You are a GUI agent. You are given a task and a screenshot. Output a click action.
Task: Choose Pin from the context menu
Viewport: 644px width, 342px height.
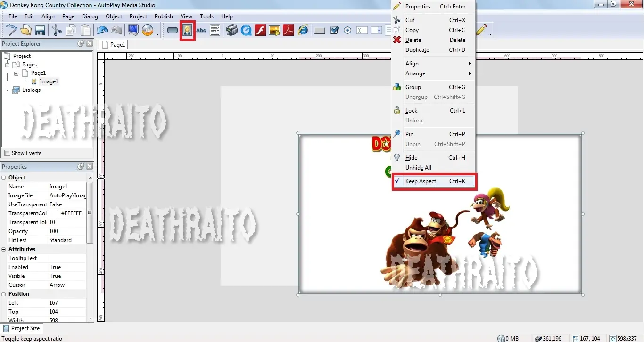point(434,134)
